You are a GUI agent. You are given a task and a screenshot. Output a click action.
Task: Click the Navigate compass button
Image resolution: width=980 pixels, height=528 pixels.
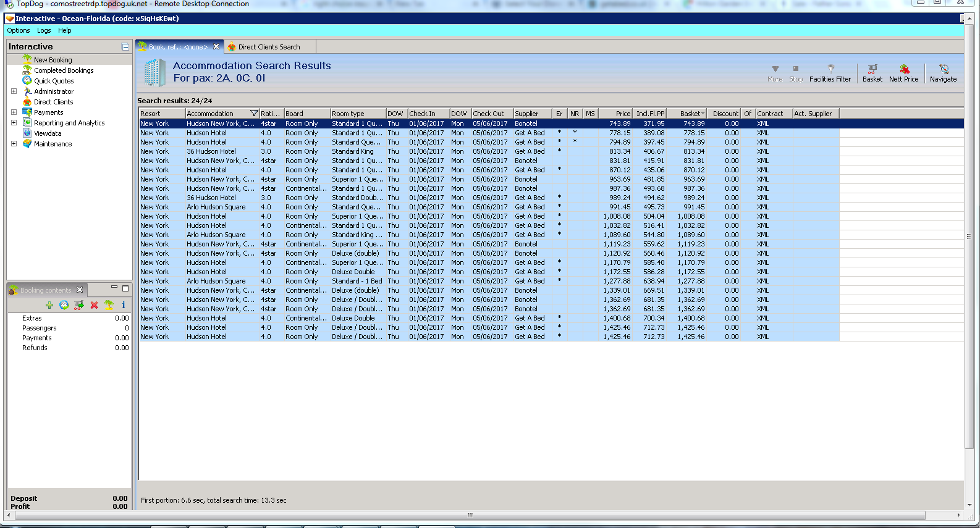pyautogui.click(x=944, y=73)
